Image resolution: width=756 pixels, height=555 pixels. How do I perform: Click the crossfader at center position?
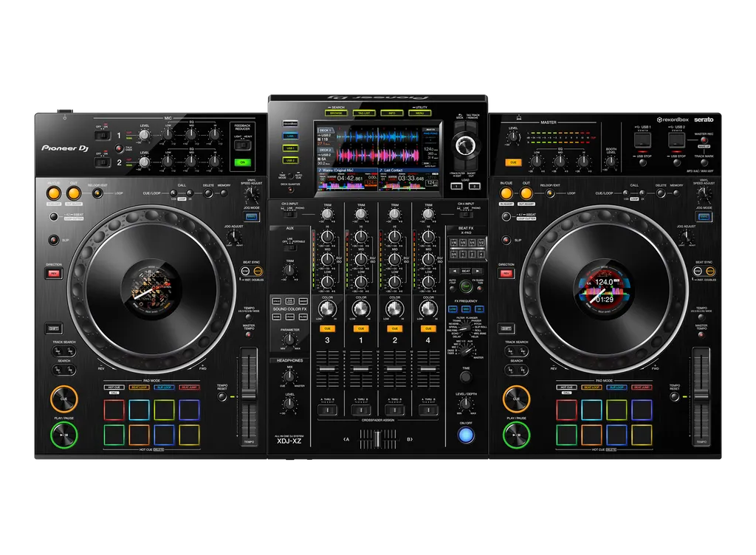377,439
